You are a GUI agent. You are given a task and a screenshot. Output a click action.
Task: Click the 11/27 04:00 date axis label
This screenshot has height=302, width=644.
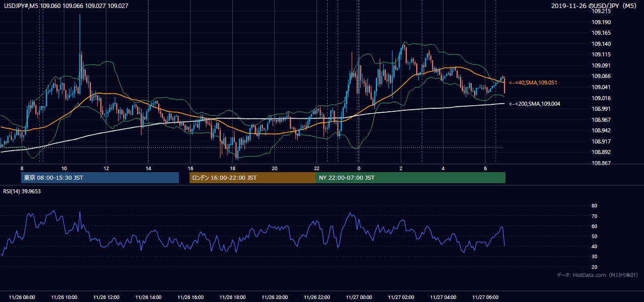pos(443,297)
